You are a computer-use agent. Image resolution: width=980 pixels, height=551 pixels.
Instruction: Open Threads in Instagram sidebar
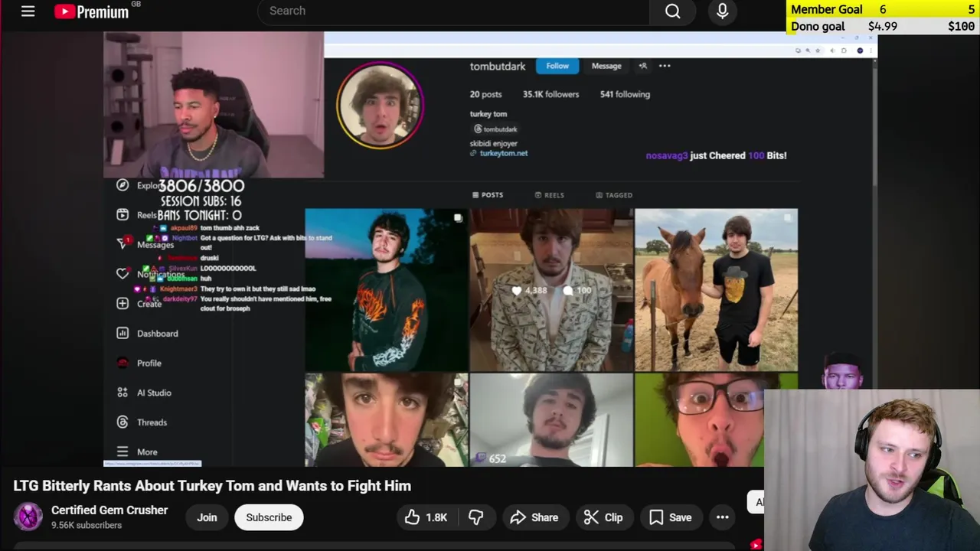141,422
